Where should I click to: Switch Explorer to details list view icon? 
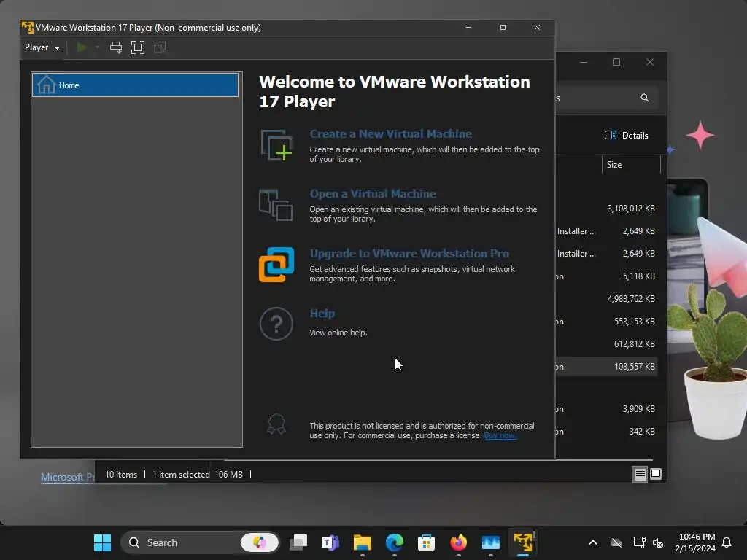point(640,474)
